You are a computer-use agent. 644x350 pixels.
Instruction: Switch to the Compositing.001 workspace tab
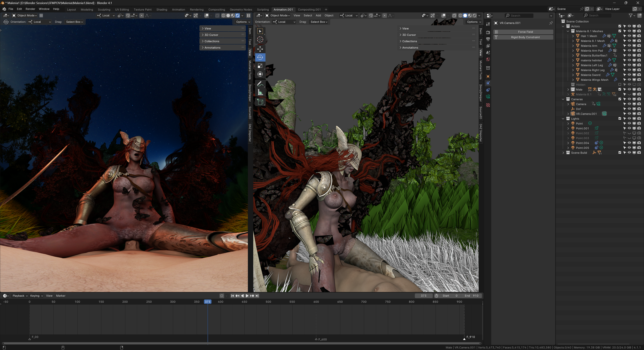pyautogui.click(x=309, y=10)
